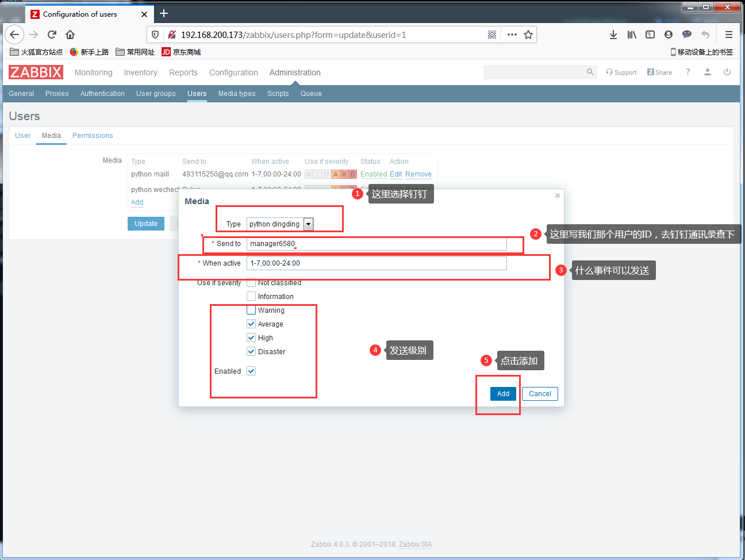The image size is (745, 560).
Task: Click the insecure connection lock icon
Action: [x=171, y=34]
